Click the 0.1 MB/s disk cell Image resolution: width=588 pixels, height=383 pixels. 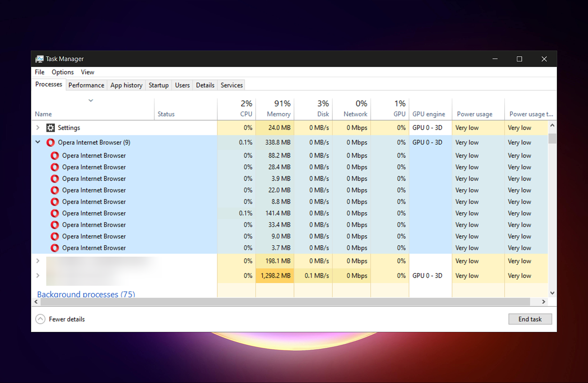tap(313, 276)
